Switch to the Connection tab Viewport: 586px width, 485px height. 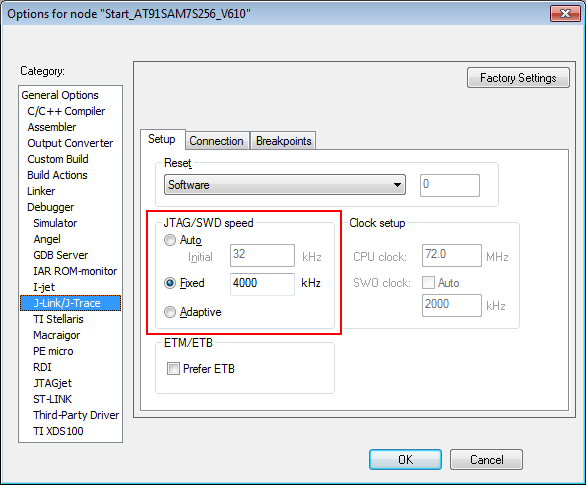(x=216, y=141)
